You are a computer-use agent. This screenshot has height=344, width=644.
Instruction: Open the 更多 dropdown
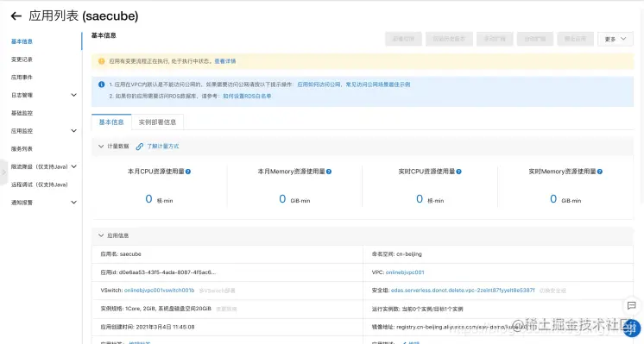click(x=616, y=39)
